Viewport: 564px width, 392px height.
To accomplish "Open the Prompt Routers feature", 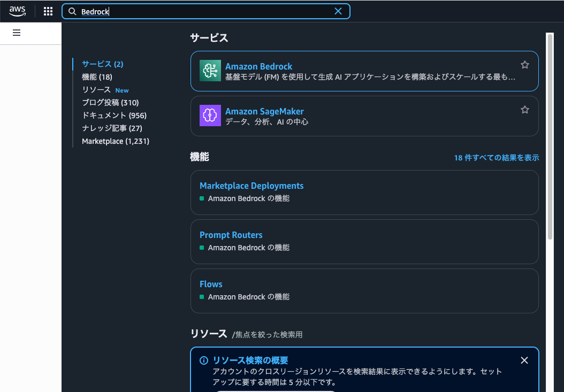I will [x=231, y=235].
